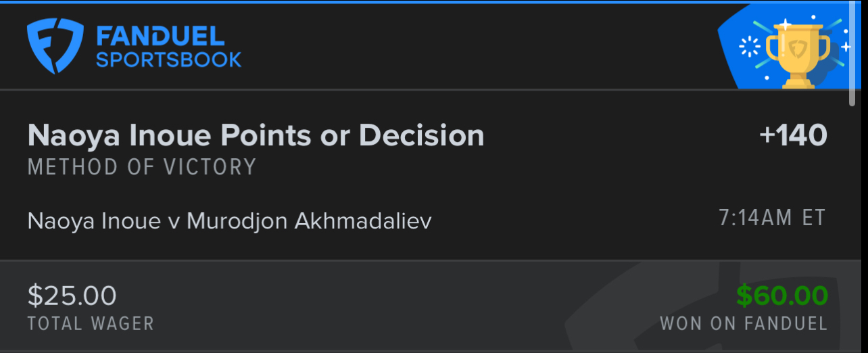Image resolution: width=868 pixels, height=353 pixels.
Task: Click the SPORTSBOOK text under the wordmark
Action: coord(168,60)
